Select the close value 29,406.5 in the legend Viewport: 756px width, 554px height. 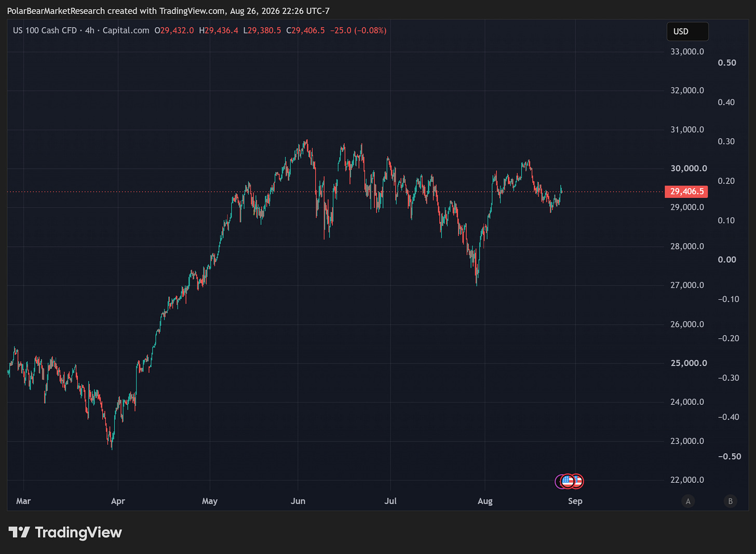coord(308,31)
